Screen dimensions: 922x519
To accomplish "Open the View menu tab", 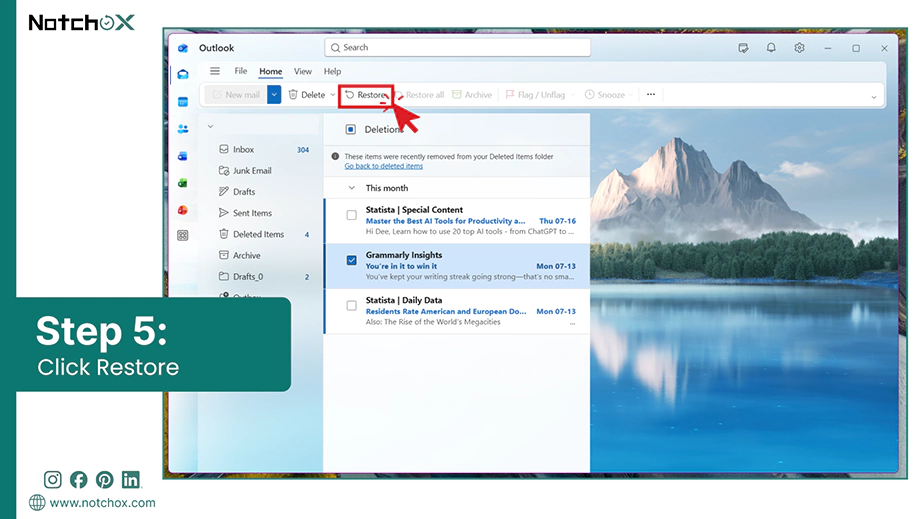I will (x=303, y=71).
